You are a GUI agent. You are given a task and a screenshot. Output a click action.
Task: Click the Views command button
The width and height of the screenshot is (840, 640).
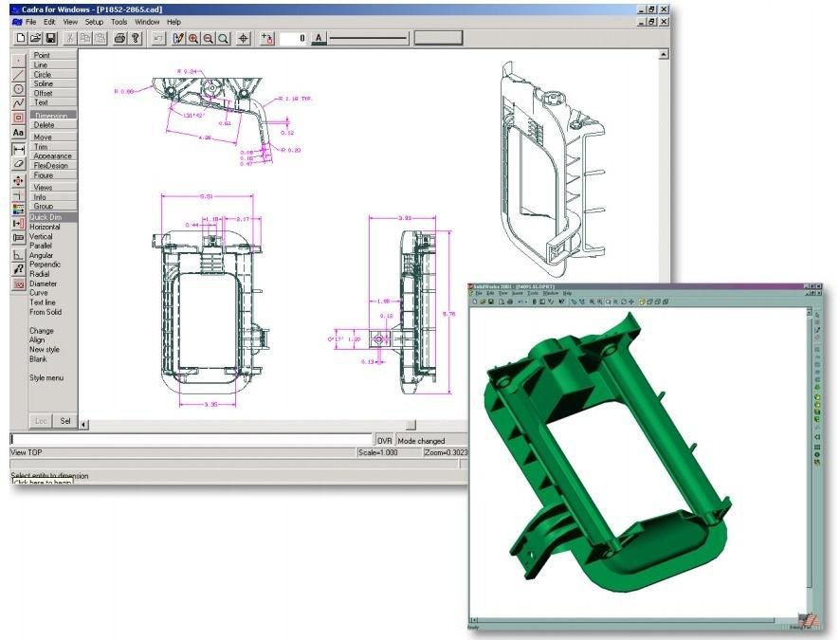(x=54, y=187)
